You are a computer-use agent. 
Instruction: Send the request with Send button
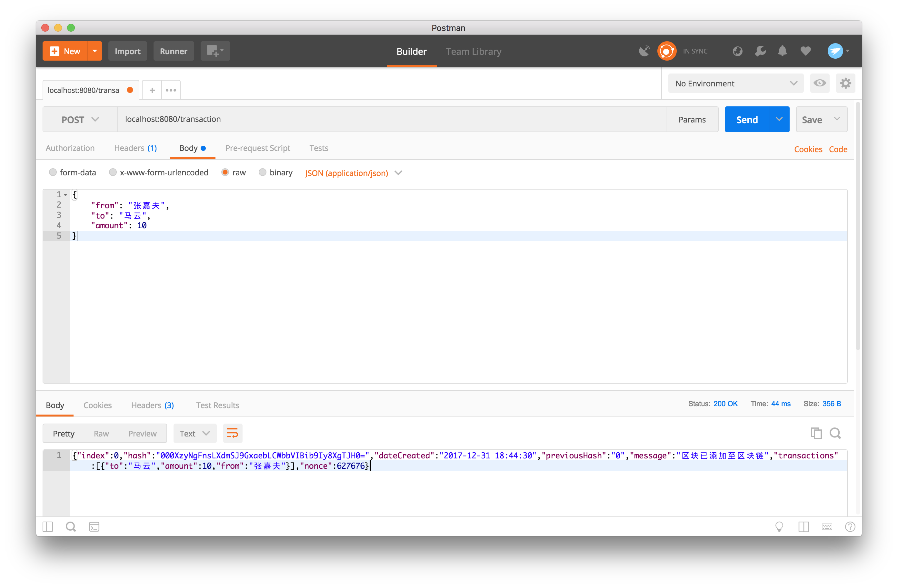[747, 119]
